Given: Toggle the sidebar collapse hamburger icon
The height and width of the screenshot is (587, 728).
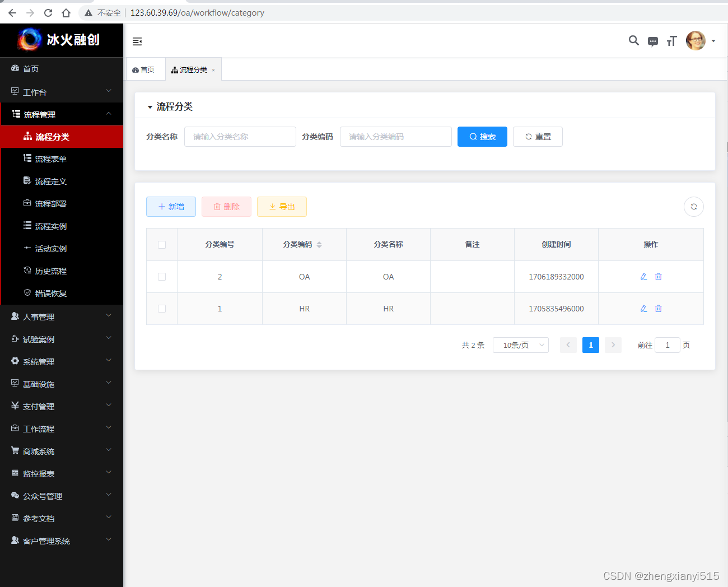Looking at the screenshot, I should tap(137, 41).
